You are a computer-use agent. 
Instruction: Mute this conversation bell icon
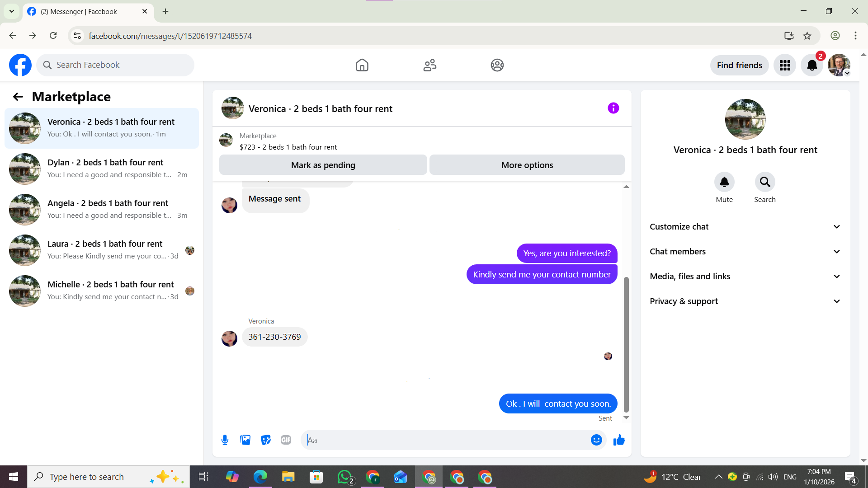coord(724,182)
